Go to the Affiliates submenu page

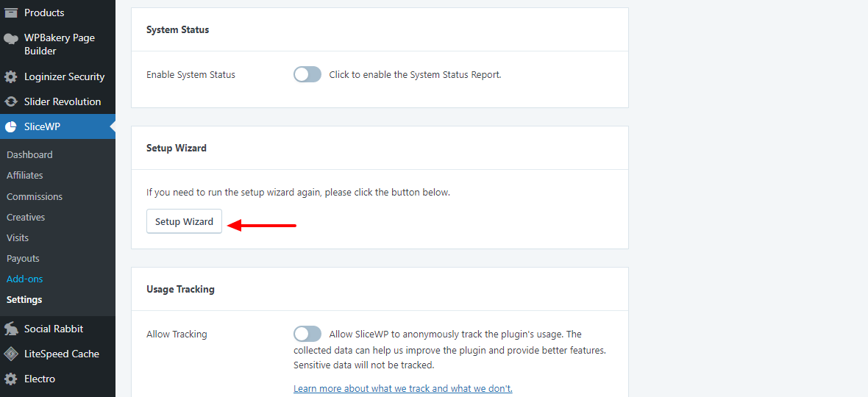(25, 175)
